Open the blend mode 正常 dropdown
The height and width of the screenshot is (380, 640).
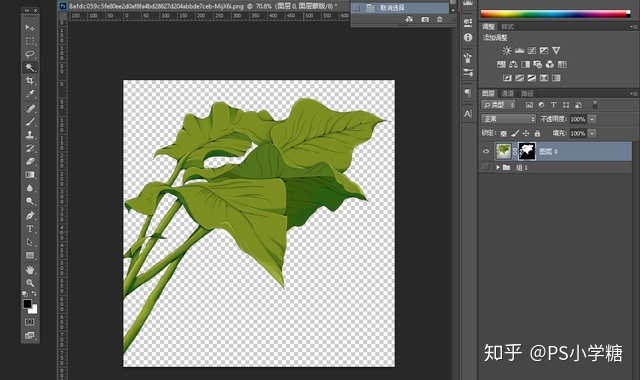click(509, 119)
